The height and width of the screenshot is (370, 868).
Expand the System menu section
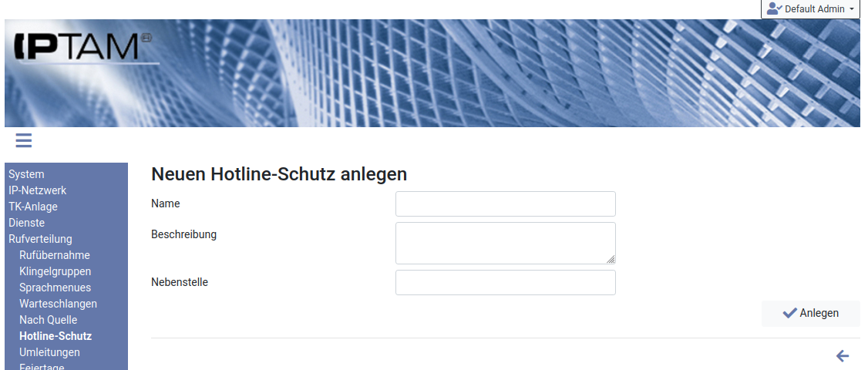pyautogui.click(x=26, y=174)
